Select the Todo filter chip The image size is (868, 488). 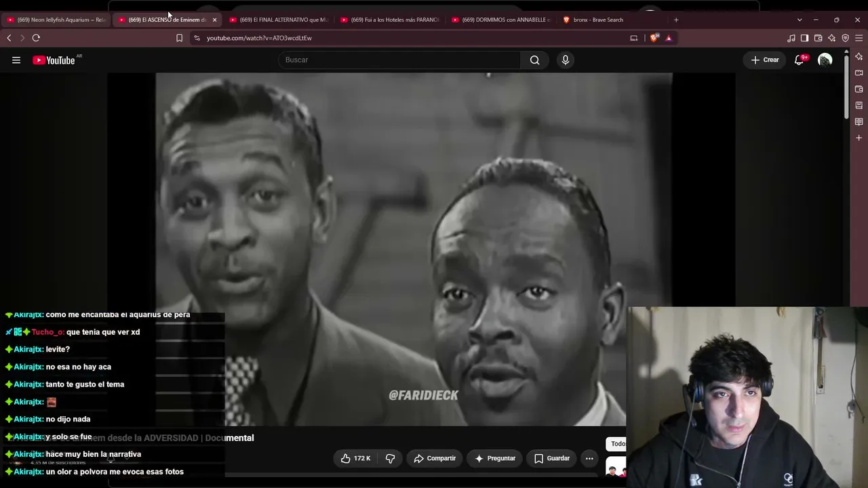pos(618,444)
